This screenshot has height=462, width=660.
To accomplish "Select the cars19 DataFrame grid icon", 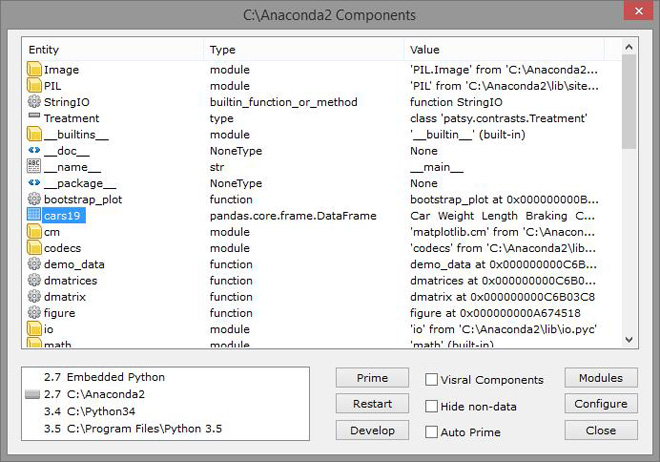I will pos(34,215).
